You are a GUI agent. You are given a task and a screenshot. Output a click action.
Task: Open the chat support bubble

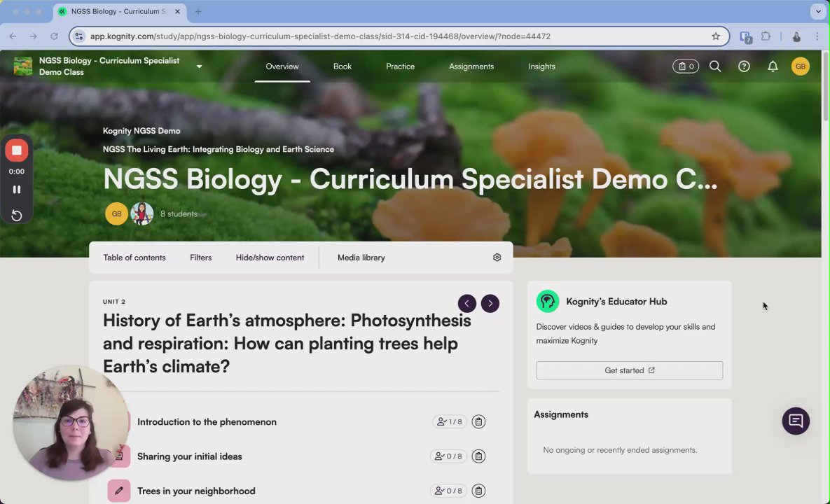pos(796,421)
